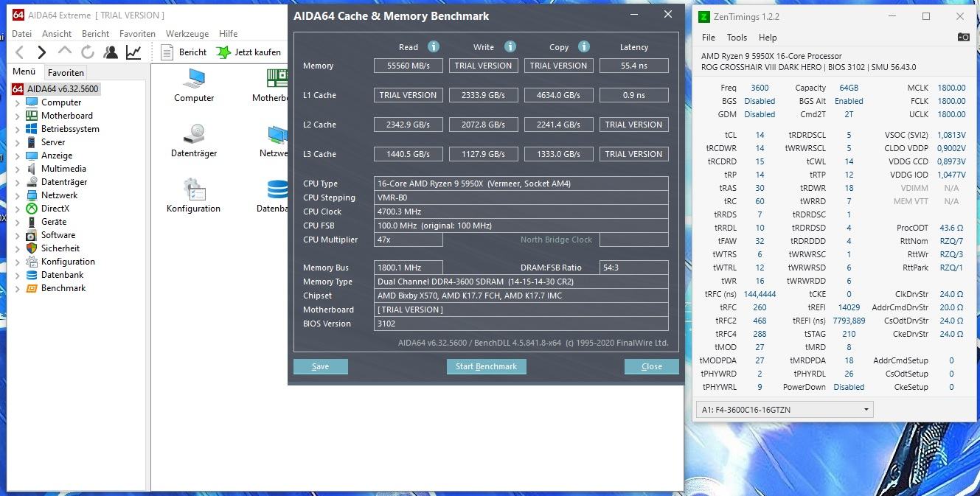Take screenshot with ZenTimings camera icon
Image resolution: width=980 pixels, height=496 pixels.
click(x=963, y=37)
